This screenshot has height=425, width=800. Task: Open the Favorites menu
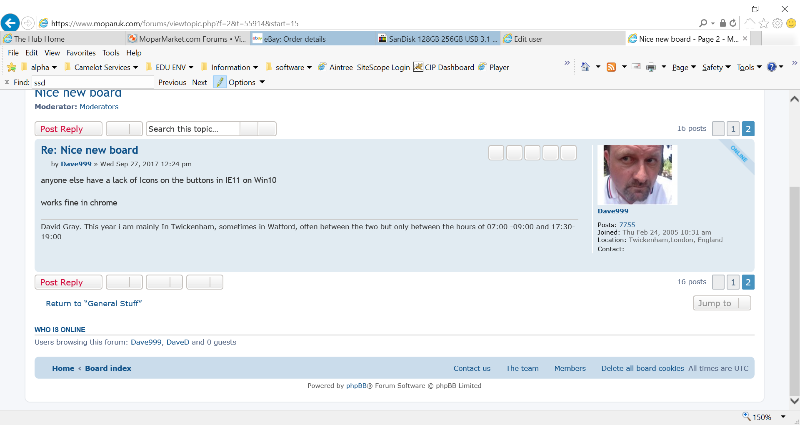pyautogui.click(x=80, y=52)
